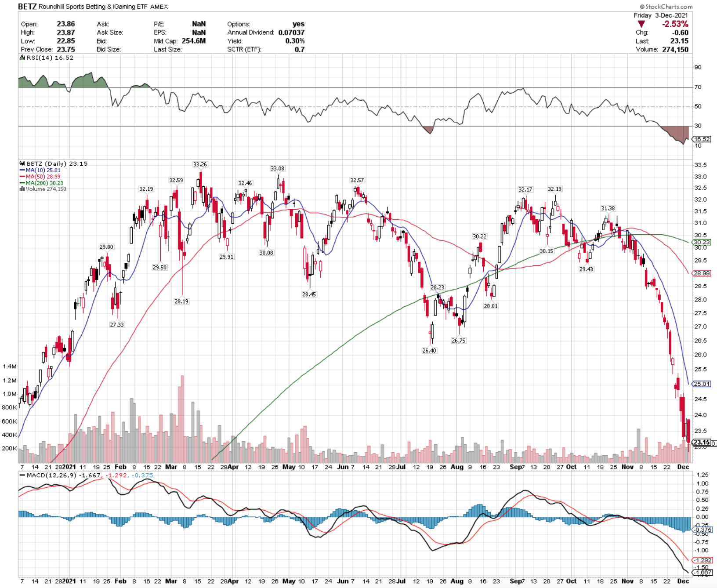This screenshot has width=717, height=588.
Task: Select the 'Roundhill Sports Betting & iGaming ETF' name
Action: 93,7
